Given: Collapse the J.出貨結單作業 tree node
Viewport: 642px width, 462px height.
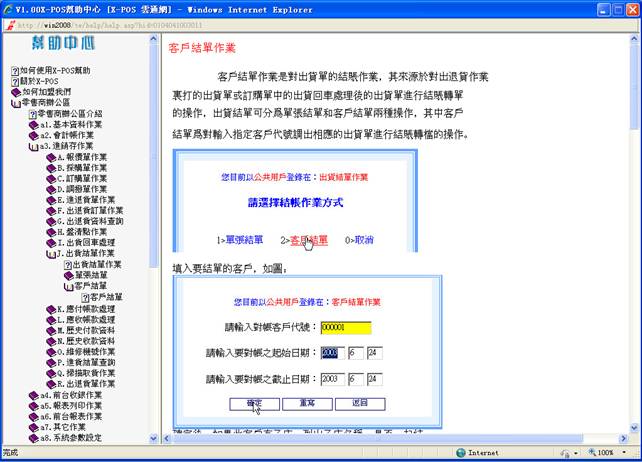Looking at the screenshot, I should tap(49, 253).
